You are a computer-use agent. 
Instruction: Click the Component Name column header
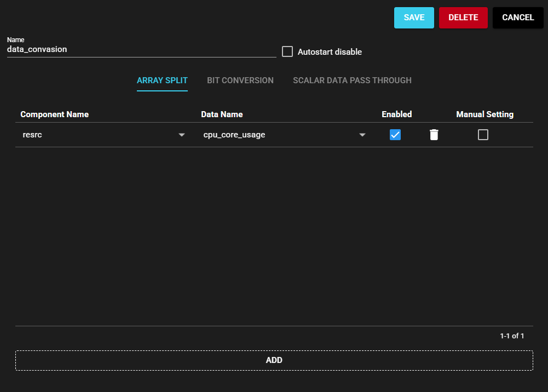click(x=54, y=114)
